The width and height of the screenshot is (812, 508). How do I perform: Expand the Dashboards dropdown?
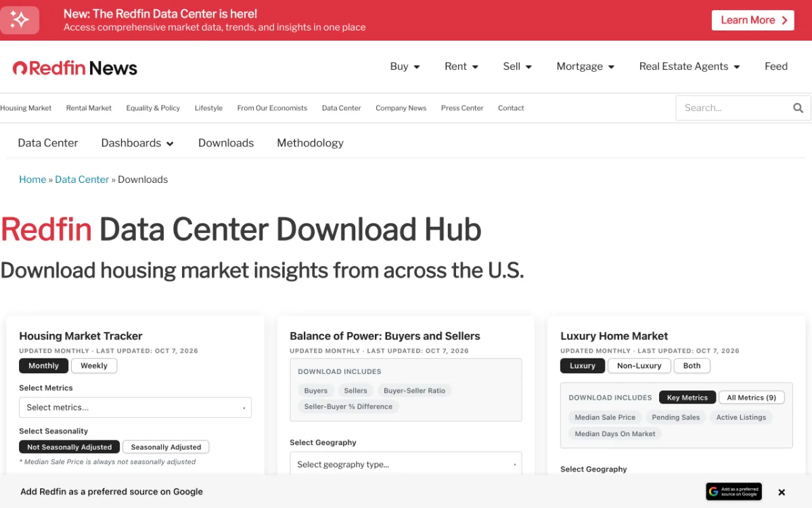click(137, 143)
